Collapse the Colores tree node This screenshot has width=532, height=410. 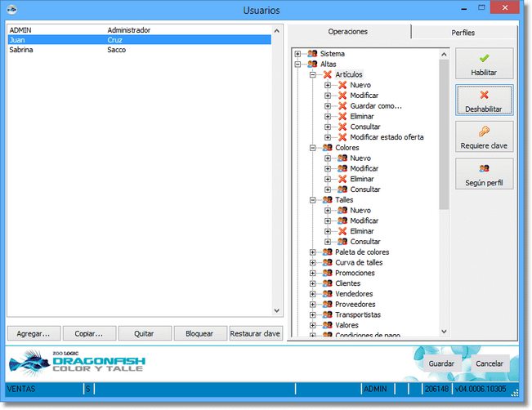313,148
